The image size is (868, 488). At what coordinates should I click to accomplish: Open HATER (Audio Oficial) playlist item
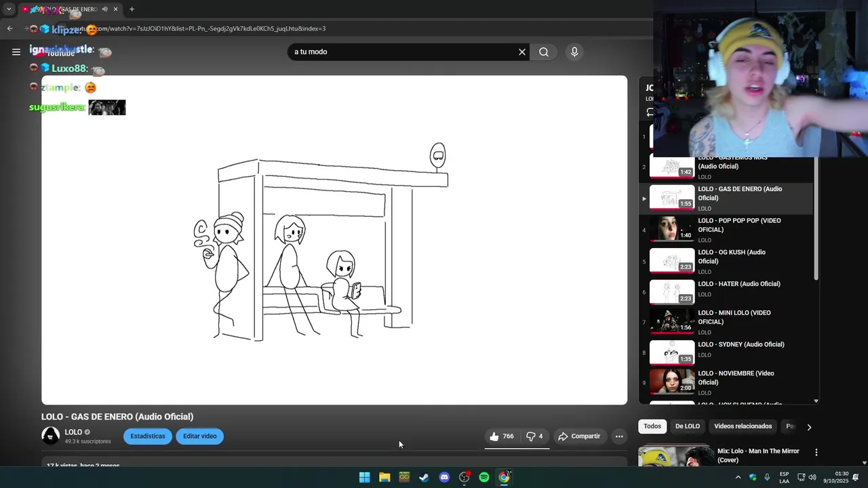click(726, 293)
